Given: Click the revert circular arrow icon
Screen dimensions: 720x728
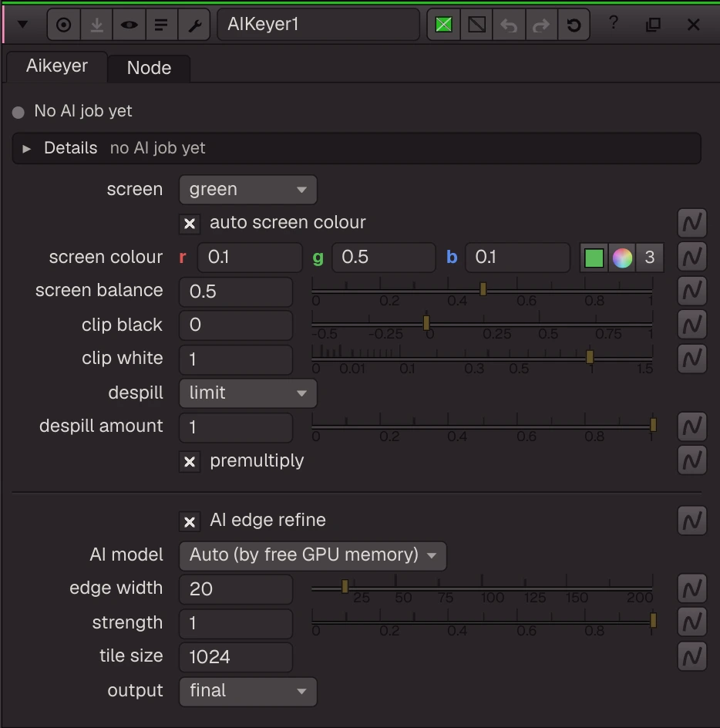Looking at the screenshot, I should [x=574, y=25].
